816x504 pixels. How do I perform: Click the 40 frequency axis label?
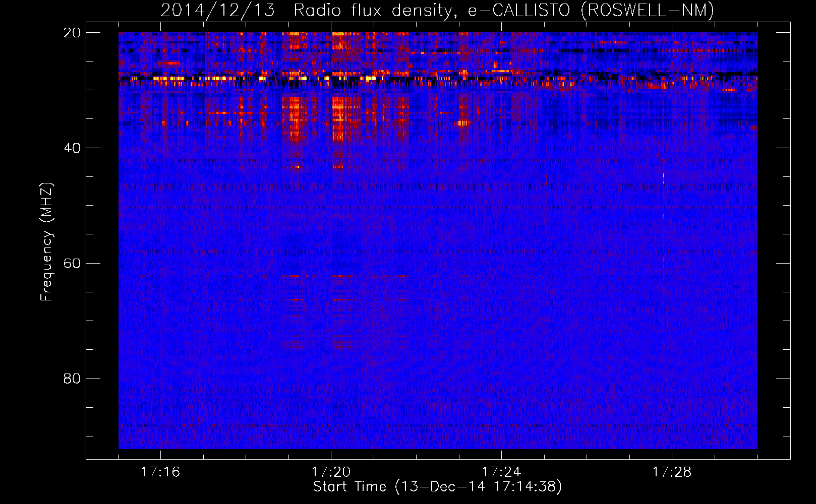pos(72,148)
